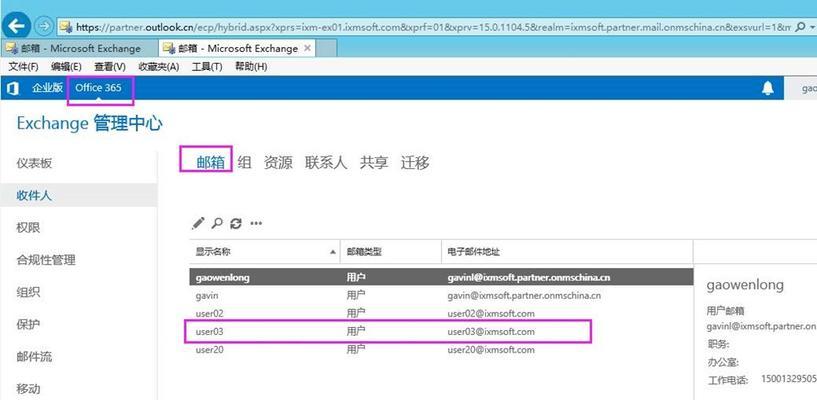Image resolution: width=817 pixels, height=400 pixels.
Task: Open 收件人 in the left navigation
Action: (x=79, y=196)
